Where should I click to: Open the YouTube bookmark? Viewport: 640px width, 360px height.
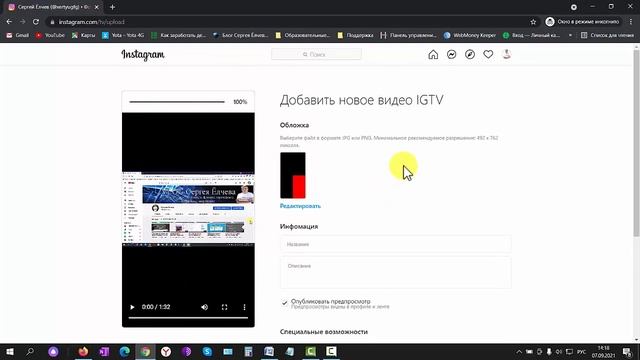pos(50,35)
